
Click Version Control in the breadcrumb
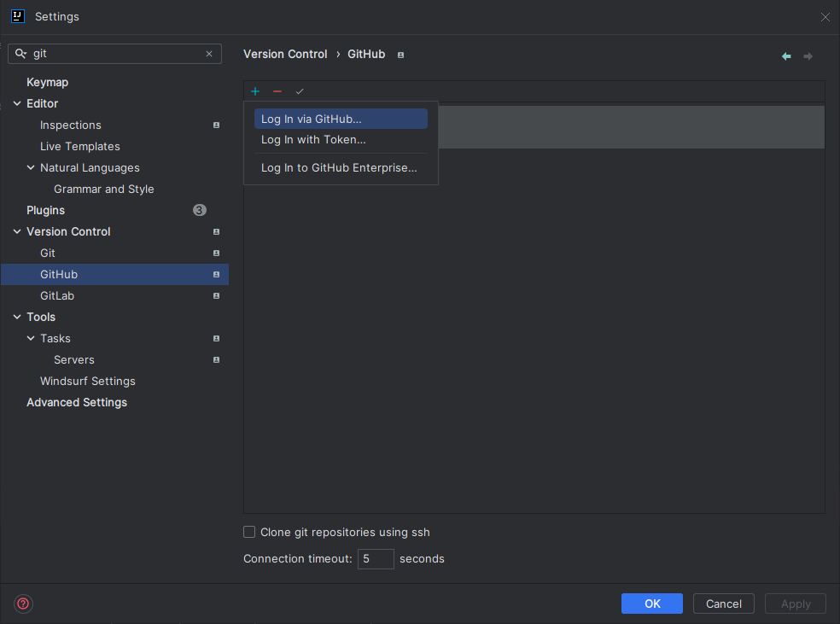coord(285,54)
